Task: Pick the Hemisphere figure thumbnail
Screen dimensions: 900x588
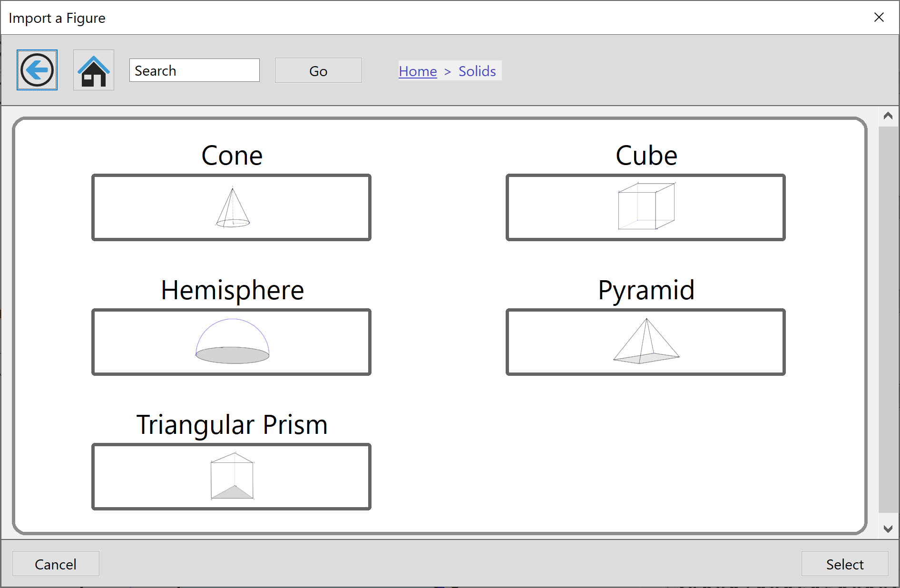Action: [231, 342]
